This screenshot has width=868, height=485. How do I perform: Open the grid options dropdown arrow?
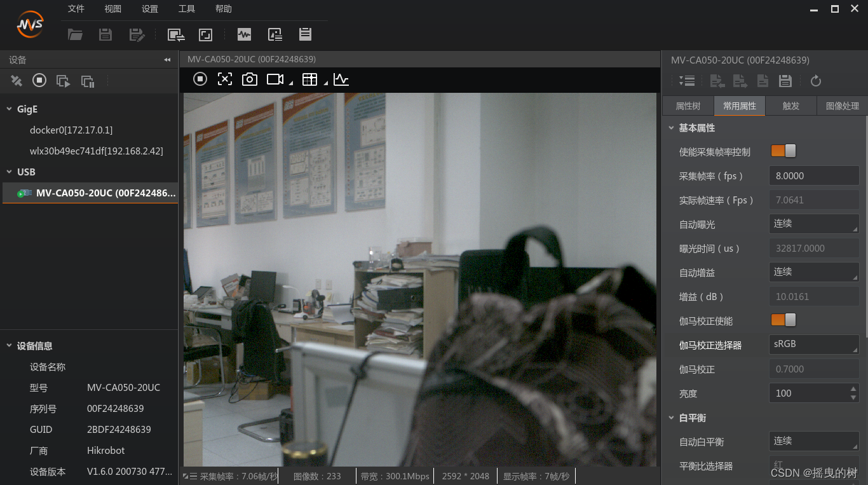[325, 83]
